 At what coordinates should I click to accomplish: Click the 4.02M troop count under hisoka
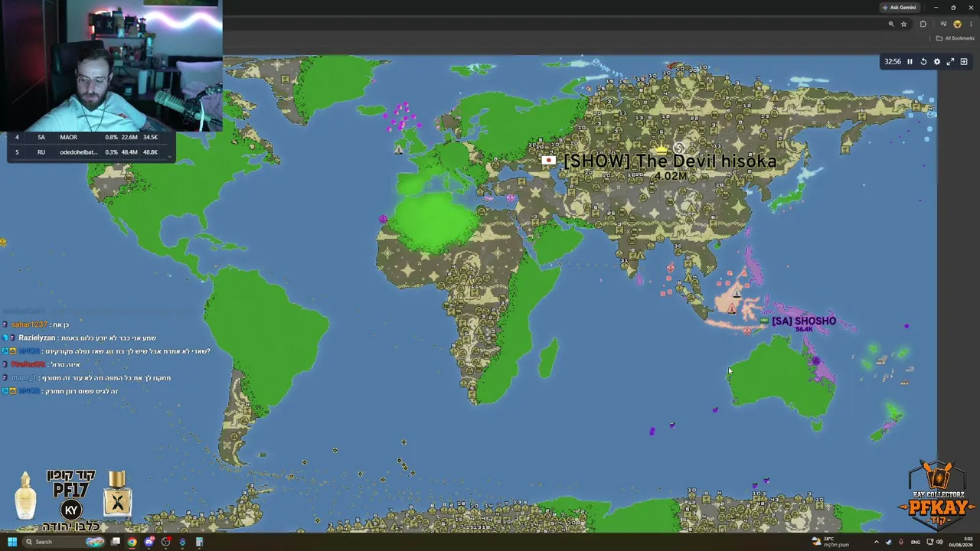(x=670, y=176)
